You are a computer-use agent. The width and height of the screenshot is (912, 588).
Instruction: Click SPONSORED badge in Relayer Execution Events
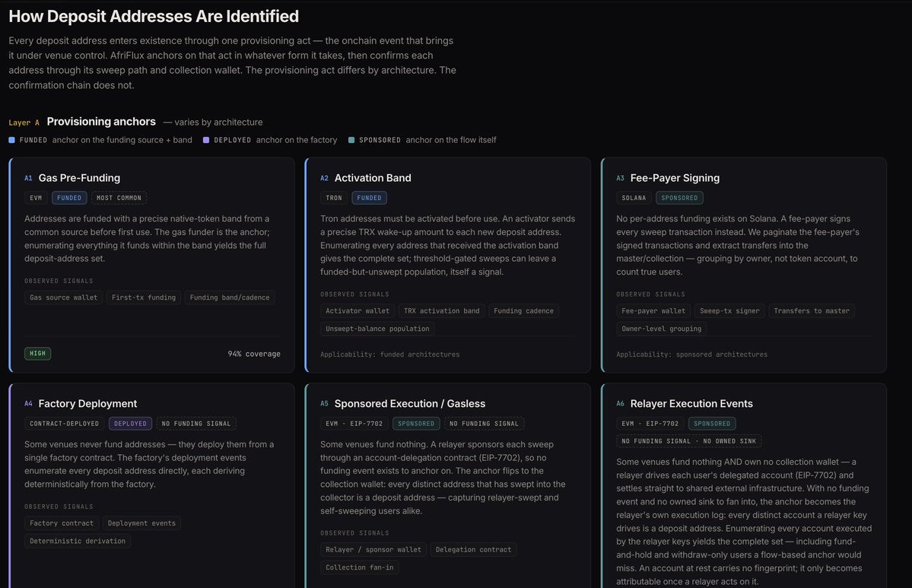coord(712,424)
